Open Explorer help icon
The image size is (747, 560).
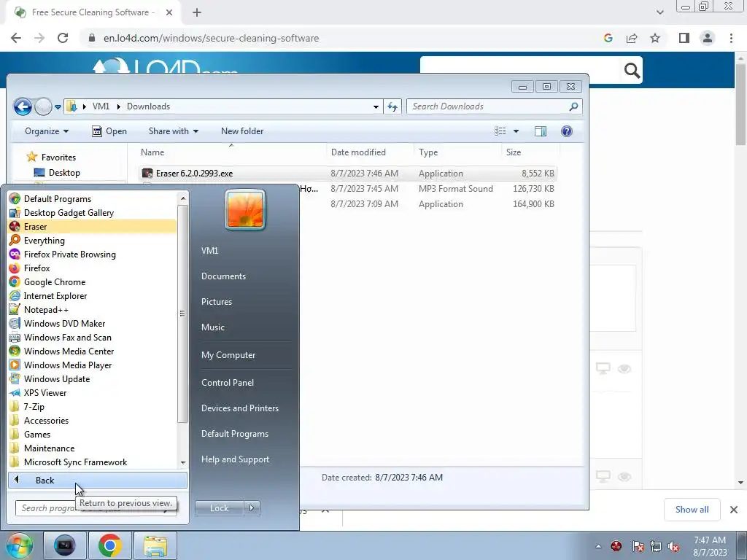566,131
